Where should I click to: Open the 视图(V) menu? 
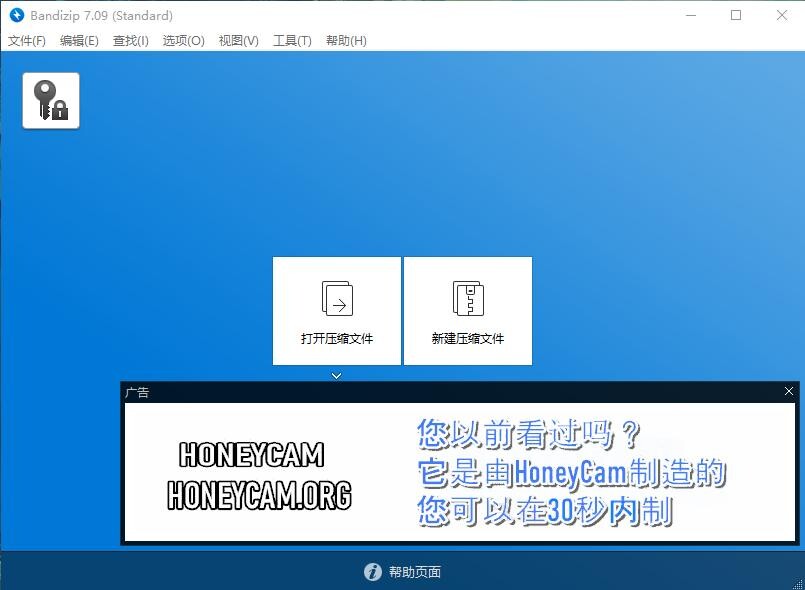coord(238,41)
